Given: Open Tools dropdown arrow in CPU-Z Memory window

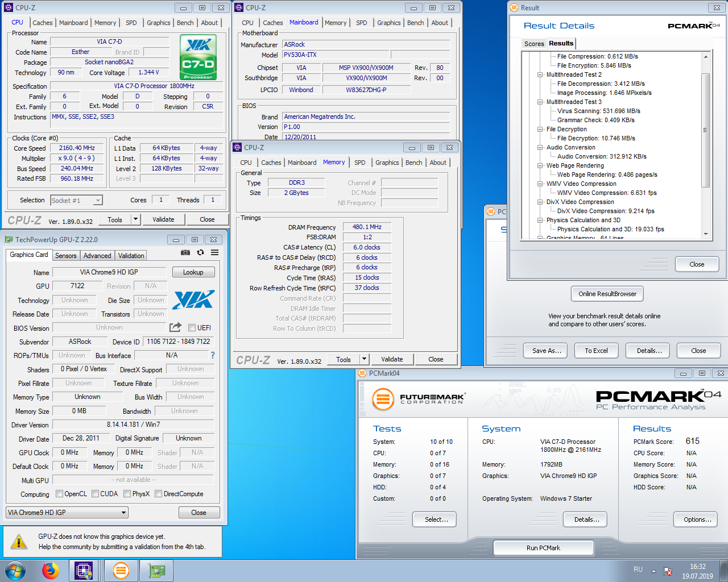Looking at the screenshot, I should pos(364,359).
